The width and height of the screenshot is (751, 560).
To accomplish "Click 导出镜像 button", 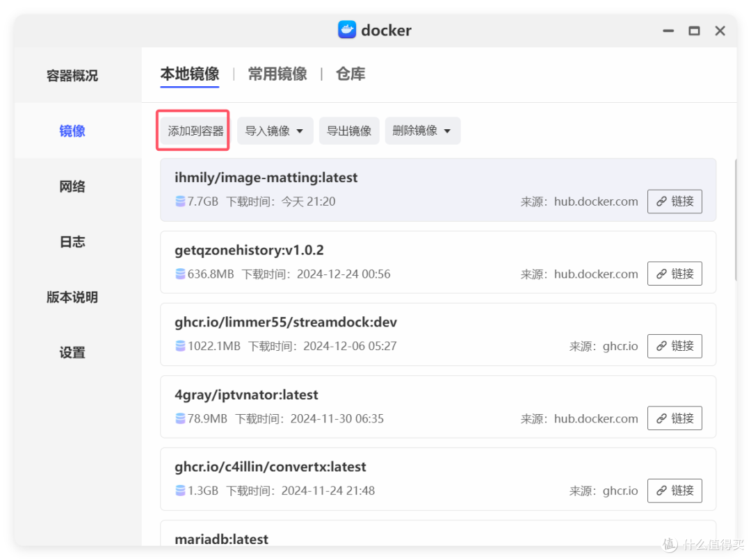I will click(x=349, y=131).
